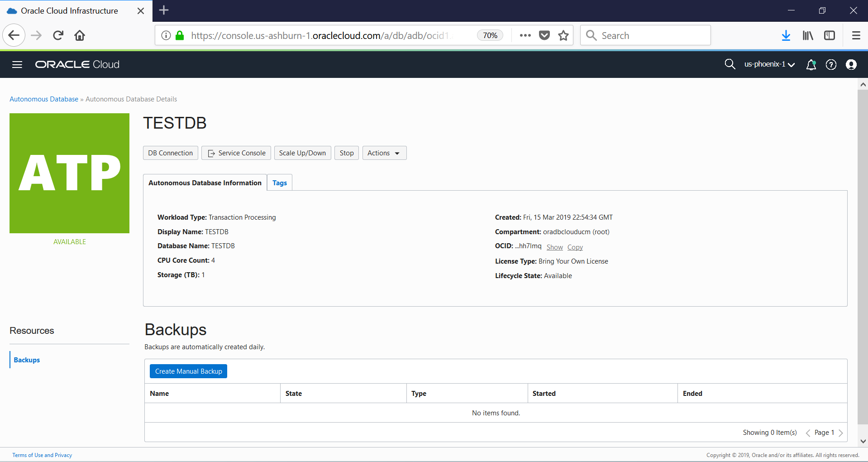Click the 'Showing 0 Item(s)' text
The image size is (868, 462).
pos(770,433)
